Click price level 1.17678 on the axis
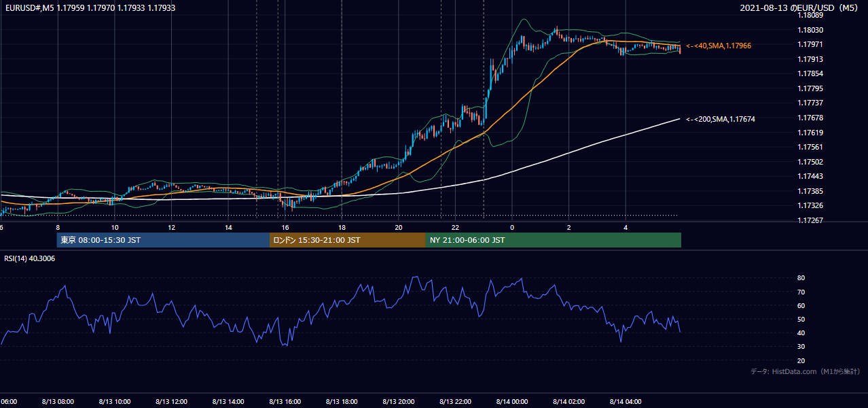 tap(810, 118)
